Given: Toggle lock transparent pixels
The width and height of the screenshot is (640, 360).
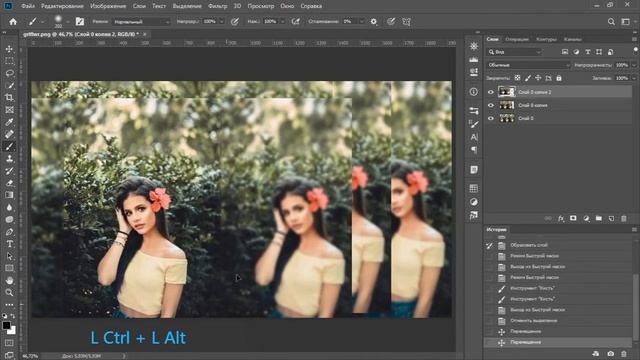Looking at the screenshot, I should pos(517,78).
